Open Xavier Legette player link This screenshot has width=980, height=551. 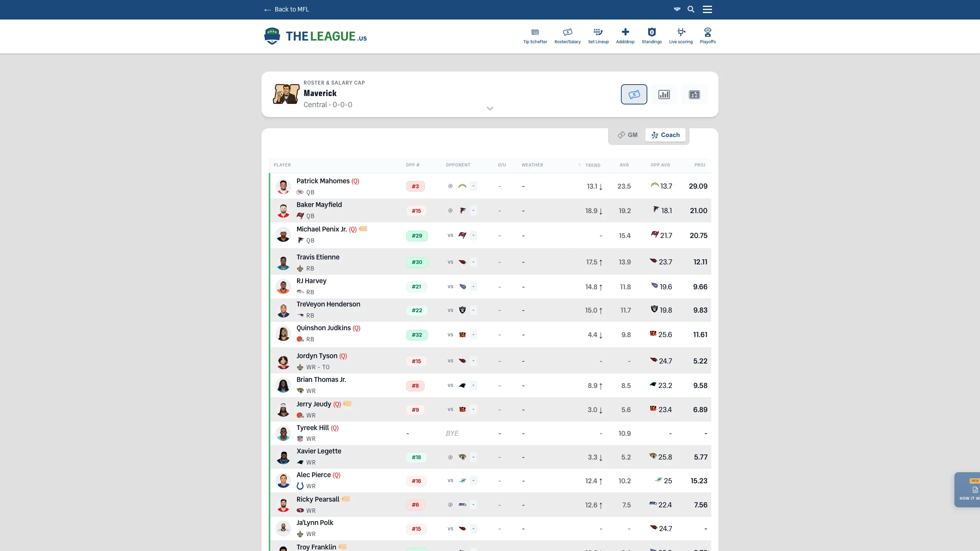pos(318,451)
